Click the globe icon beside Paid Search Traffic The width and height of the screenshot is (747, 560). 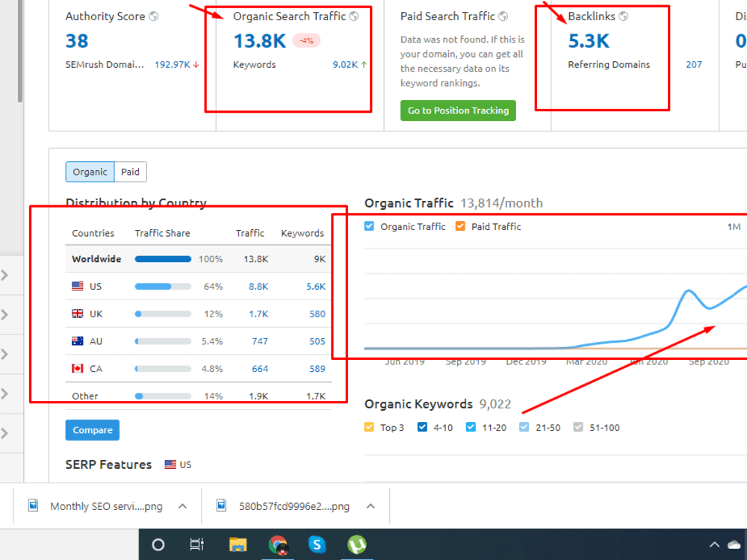pyautogui.click(x=503, y=16)
